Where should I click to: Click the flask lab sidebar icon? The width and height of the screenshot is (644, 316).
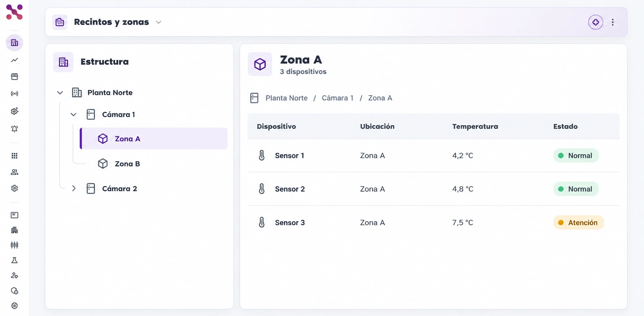[14, 260]
